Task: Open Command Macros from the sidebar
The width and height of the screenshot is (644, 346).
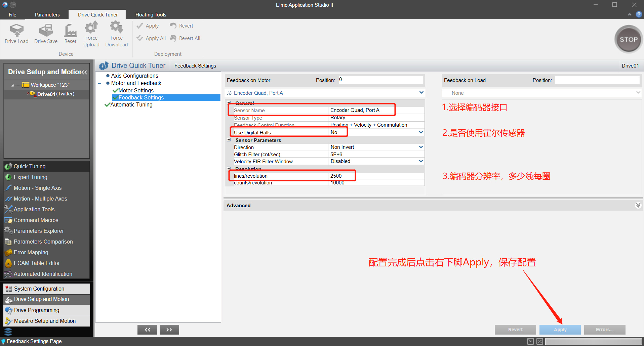Action: tap(35, 220)
